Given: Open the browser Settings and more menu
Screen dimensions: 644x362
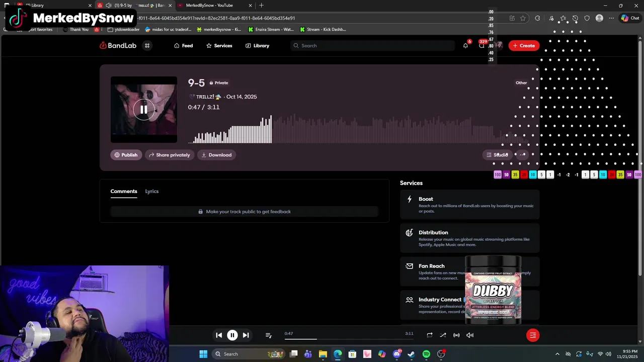Looking at the screenshot, I should click(612, 18).
